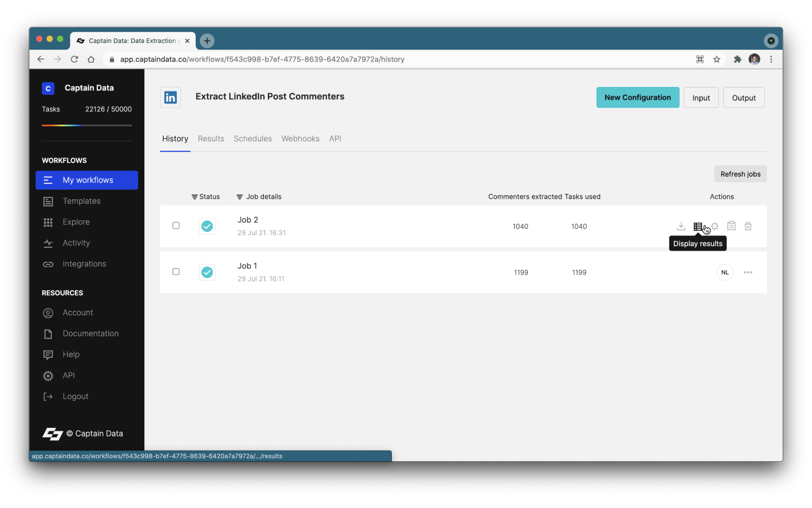Click the Integrations link icon

pyautogui.click(x=48, y=264)
